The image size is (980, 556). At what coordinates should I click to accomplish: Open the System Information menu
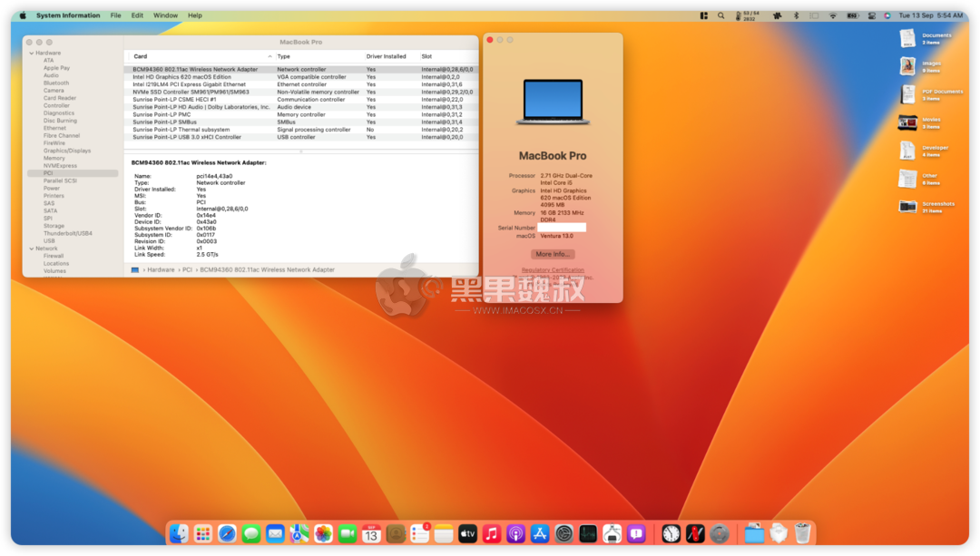click(x=68, y=15)
